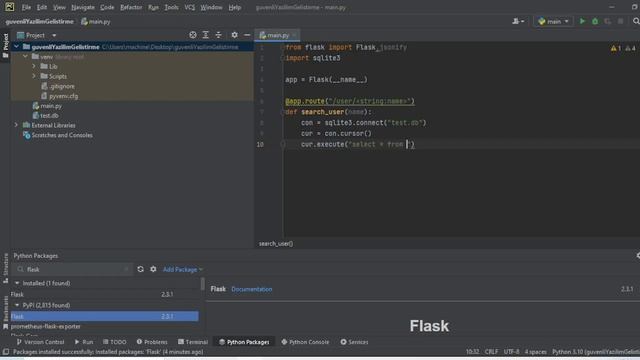Start debugging with the bug icon
The height and width of the screenshot is (360, 640).
[595, 21]
